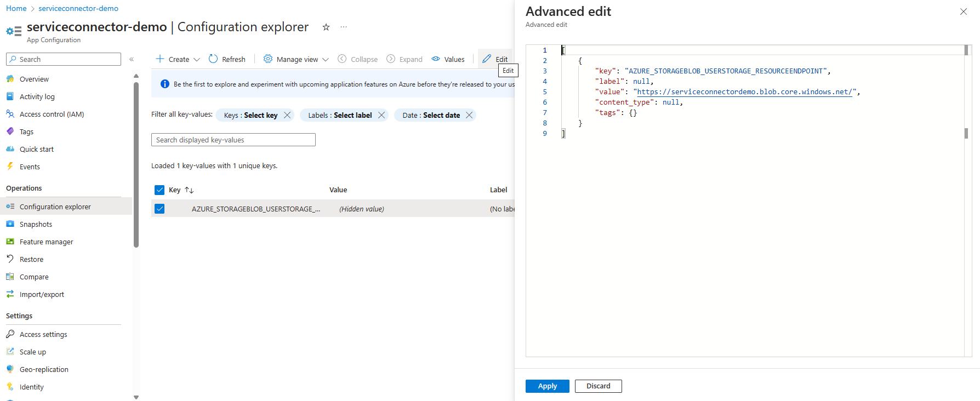Click the Collapse toolbar icon
Screen dimensions: 980x401
point(342,59)
